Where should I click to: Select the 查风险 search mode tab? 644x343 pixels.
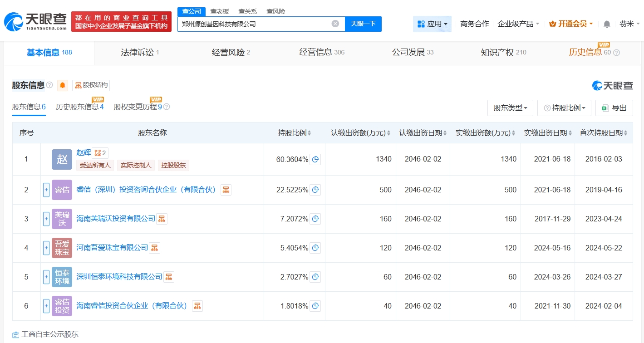(x=276, y=11)
